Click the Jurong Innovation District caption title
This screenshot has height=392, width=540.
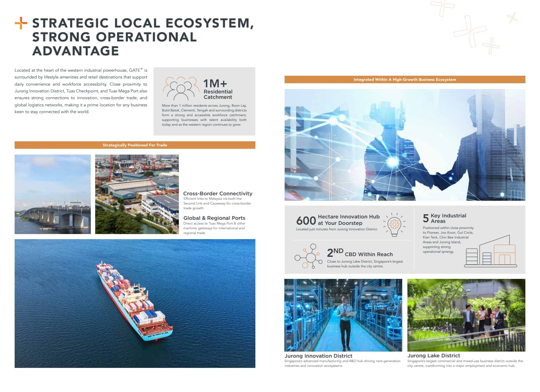coord(318,356)
